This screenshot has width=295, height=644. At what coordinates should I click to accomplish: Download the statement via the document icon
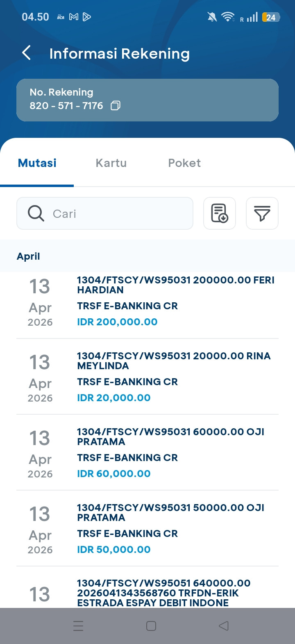220,213
